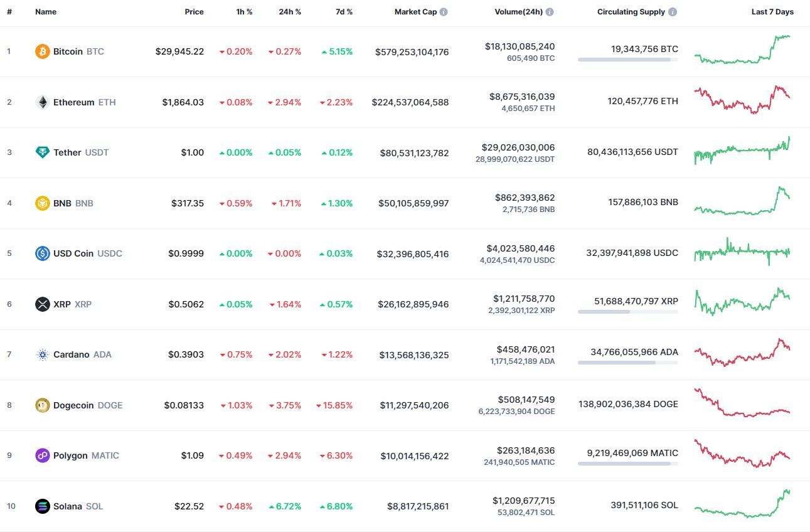Click the Bitcoin orange logo icon

(42, 51)
